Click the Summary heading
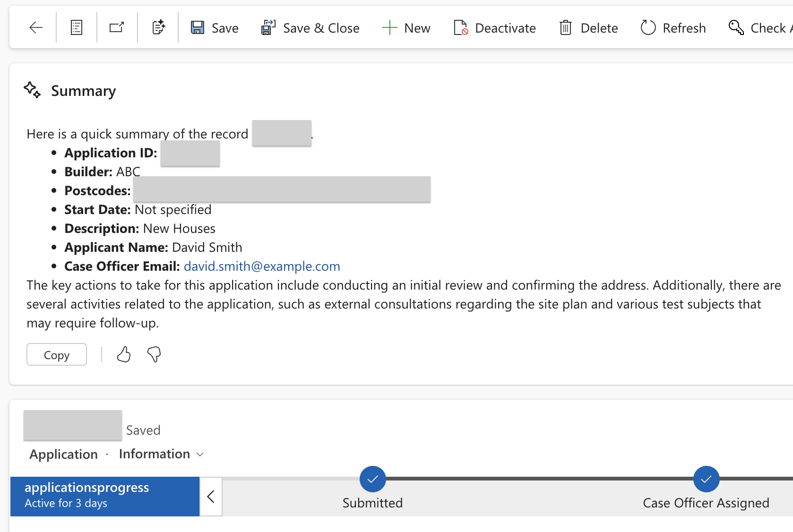The height and width of the screenshot is (532, 793). [x=83, y=91]
